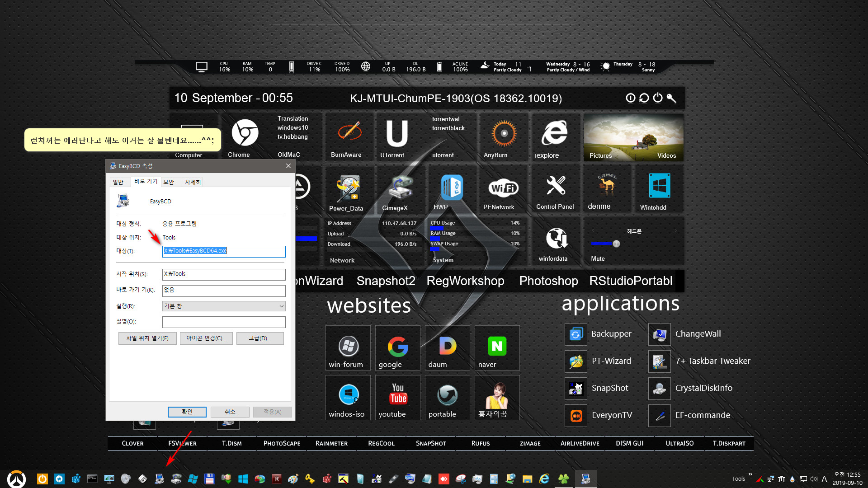Open the windos-iso website tile
Screen dimensions: 868x488
coord(348,397)
